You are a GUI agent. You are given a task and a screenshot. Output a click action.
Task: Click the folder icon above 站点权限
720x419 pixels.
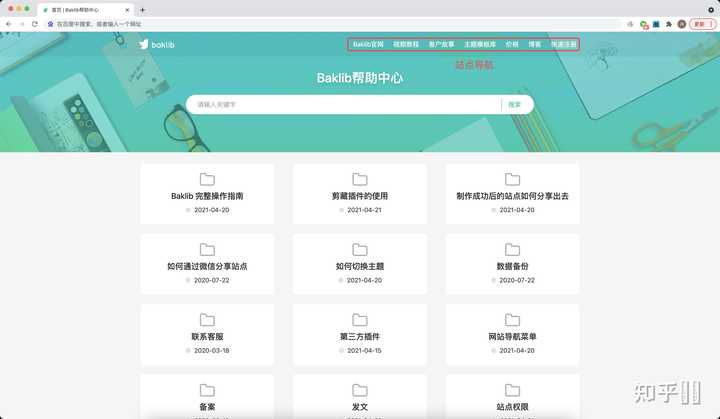tap(512, 390)
